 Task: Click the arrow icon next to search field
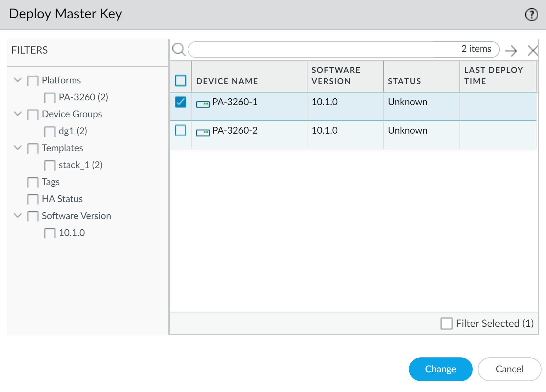click(x=511, y=51)
